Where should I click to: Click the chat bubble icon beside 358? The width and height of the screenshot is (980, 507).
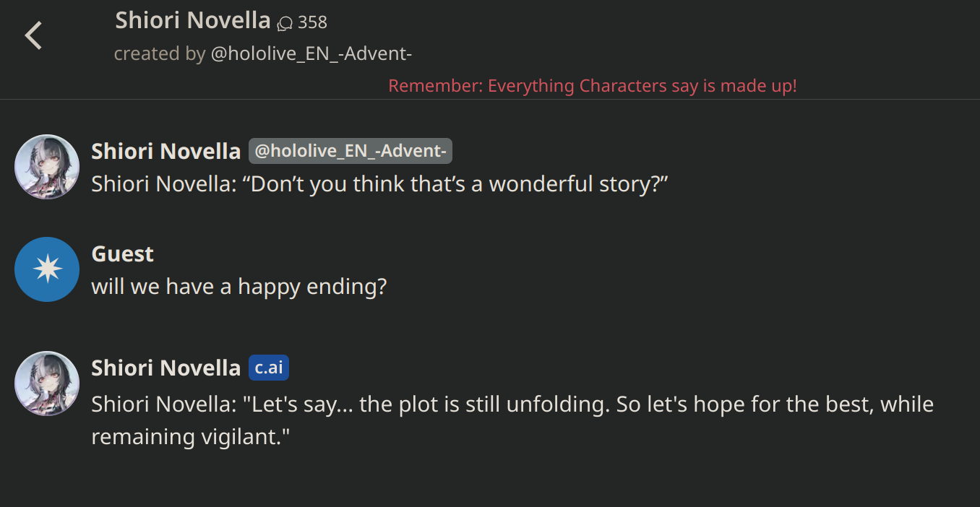285,23
